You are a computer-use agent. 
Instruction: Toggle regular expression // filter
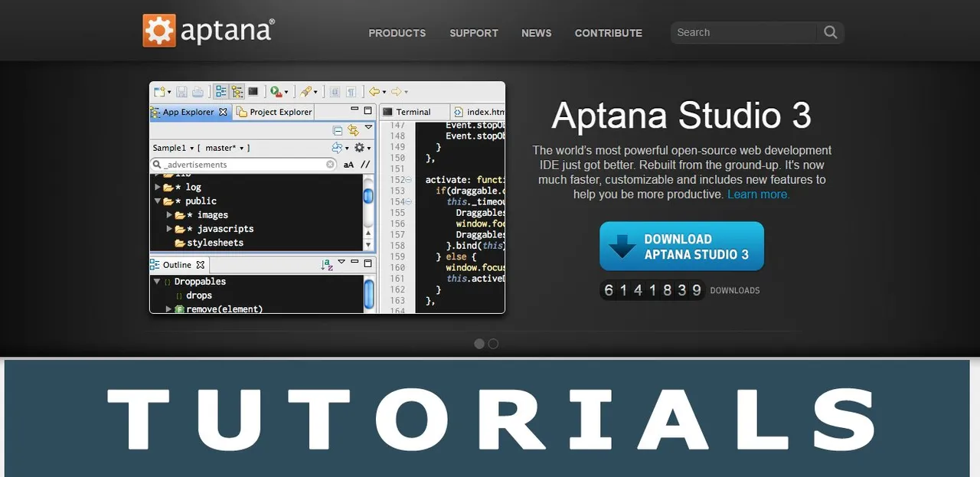click(x=365, y=165)
